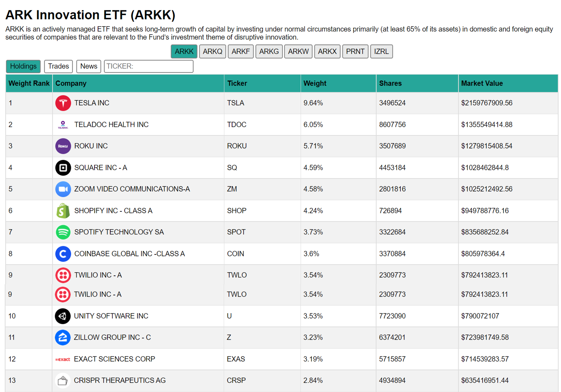Screen dimensions: 561x392
Task: Click the Shopify logo icon
Action: click(63, 211)
